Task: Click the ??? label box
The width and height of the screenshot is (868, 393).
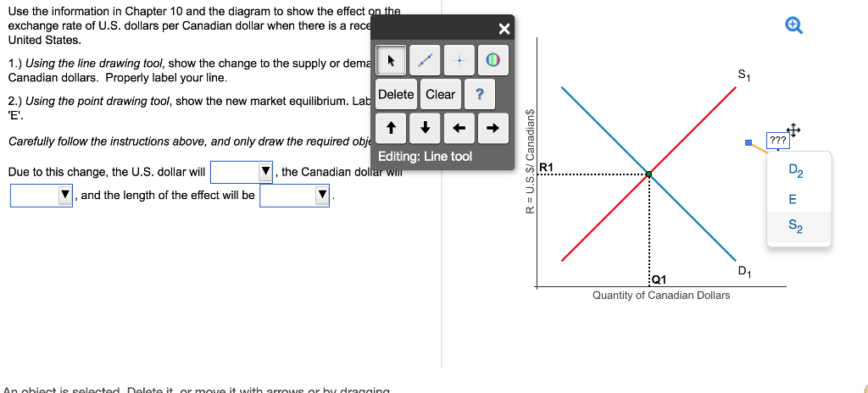Action: point(776,139)
